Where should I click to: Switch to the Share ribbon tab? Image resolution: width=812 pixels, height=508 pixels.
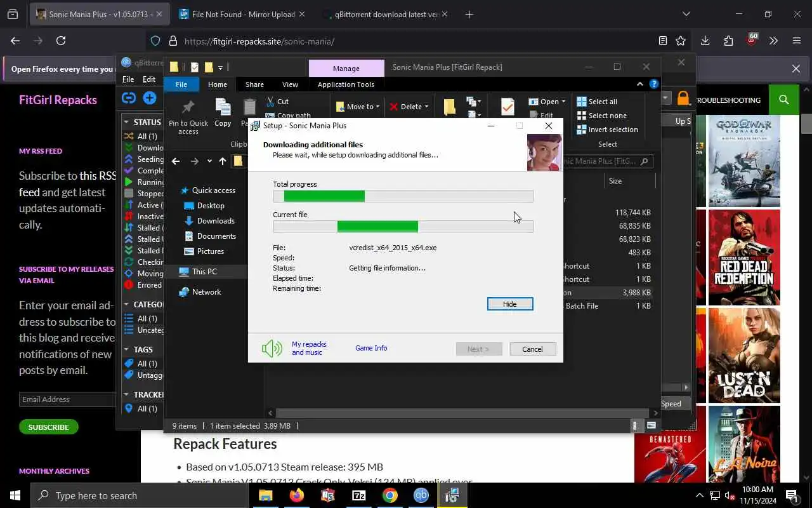coord(254,84)
